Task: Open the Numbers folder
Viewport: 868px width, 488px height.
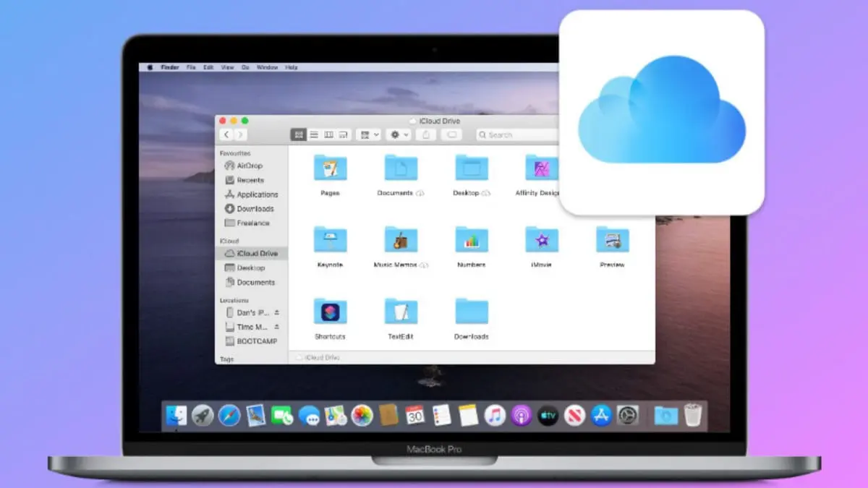Action: pyautogui.click(x=472, y=239)
